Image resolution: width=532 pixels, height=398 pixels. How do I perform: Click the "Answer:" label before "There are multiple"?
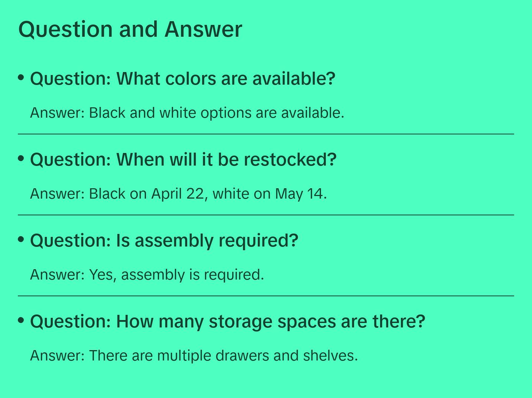click(58, 356)
